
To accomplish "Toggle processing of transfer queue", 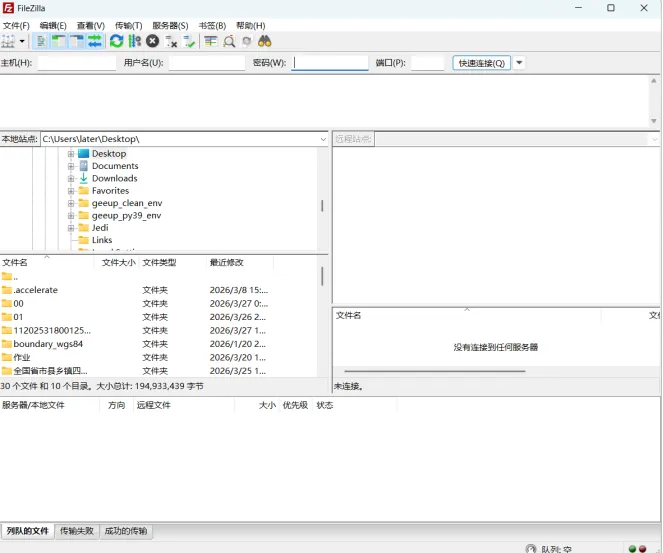I will coord(134,41).
